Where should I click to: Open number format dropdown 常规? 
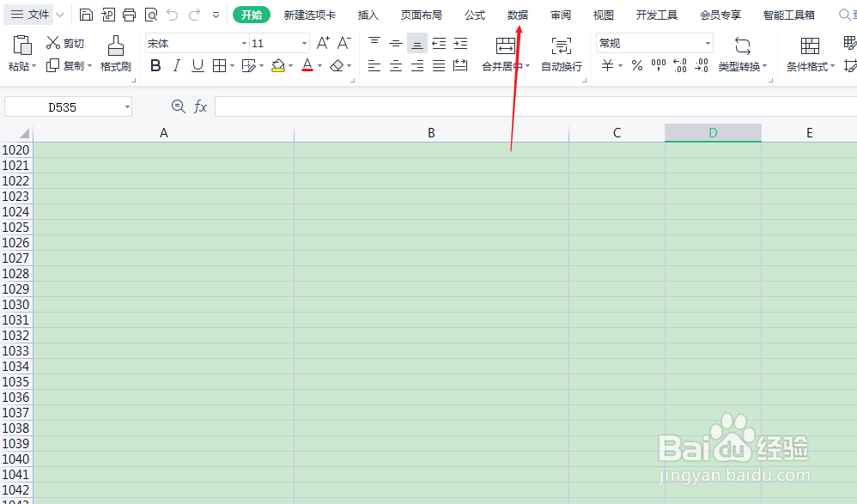[x=708, y=43]
